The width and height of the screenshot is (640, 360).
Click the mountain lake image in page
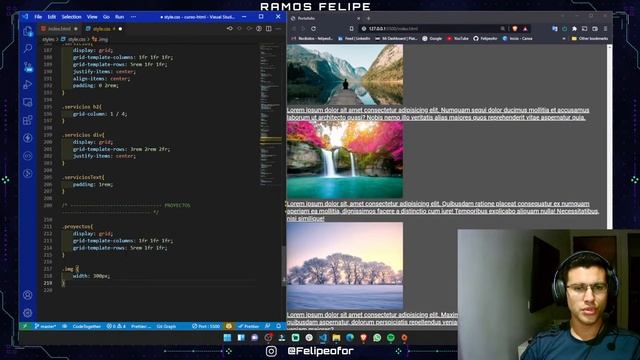pyautogui.click(x=345, y=75)
